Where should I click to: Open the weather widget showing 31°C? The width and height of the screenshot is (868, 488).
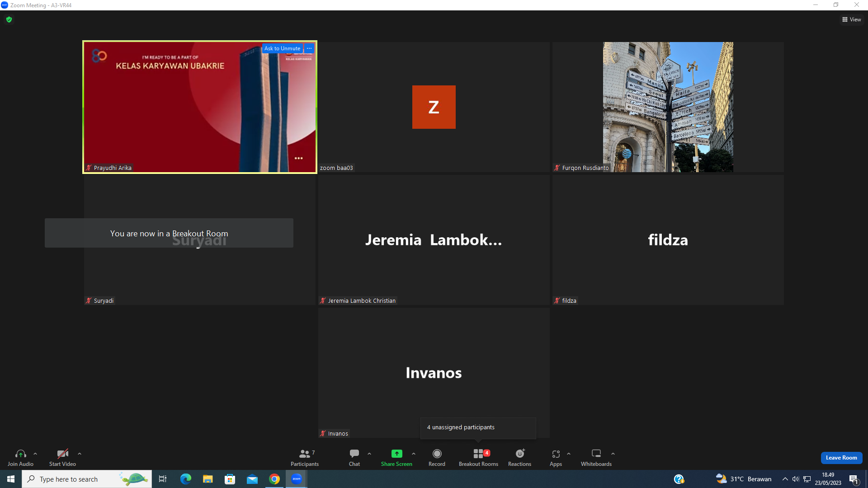pyautogui.click(x=743, y=479)
